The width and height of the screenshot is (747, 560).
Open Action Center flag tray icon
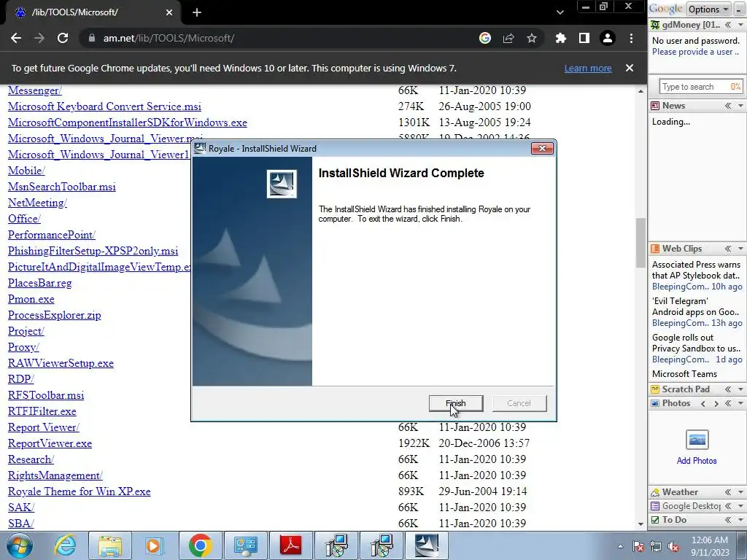638,546
